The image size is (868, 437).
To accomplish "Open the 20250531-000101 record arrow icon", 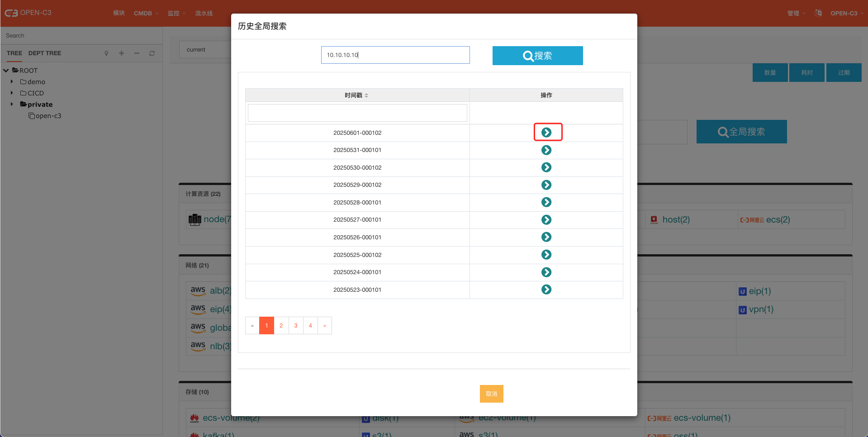I will coord(546,150).
